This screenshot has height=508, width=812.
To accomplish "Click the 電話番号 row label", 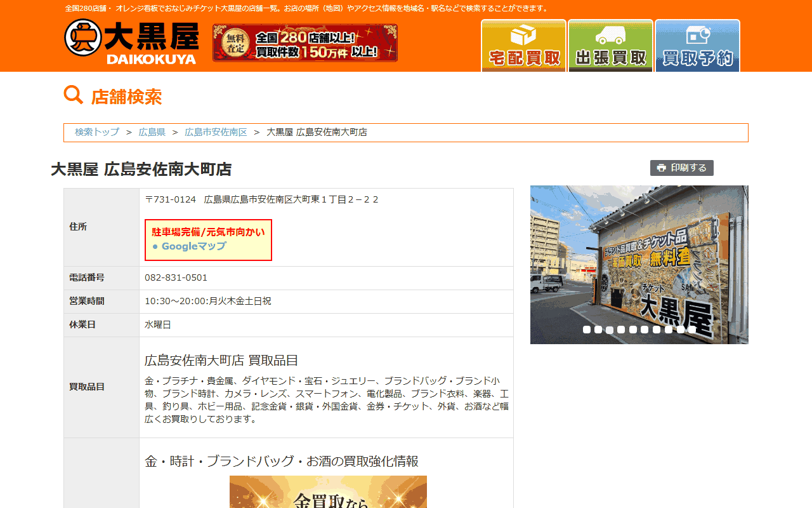I will pyautogui.click(x=87, y=277).
